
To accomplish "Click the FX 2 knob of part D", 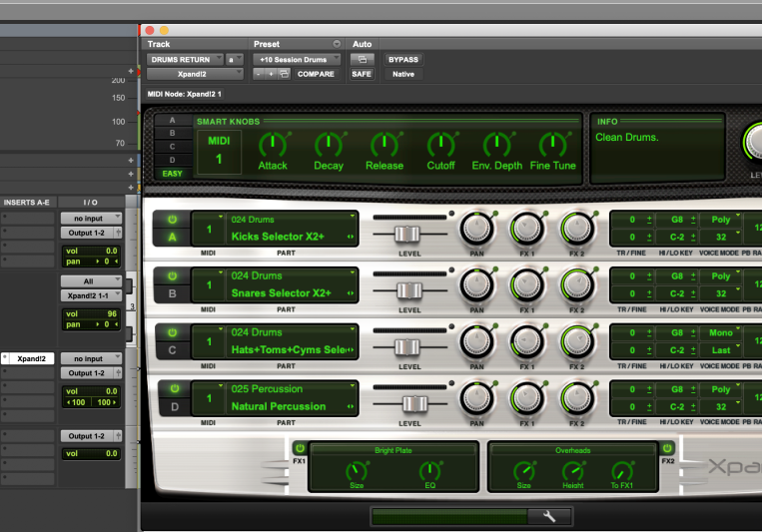I will click(x=577, y=398).
